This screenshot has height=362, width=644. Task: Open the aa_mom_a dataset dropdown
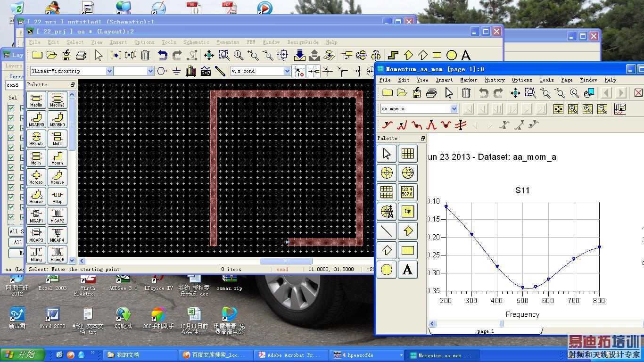[x=454, y=109]
